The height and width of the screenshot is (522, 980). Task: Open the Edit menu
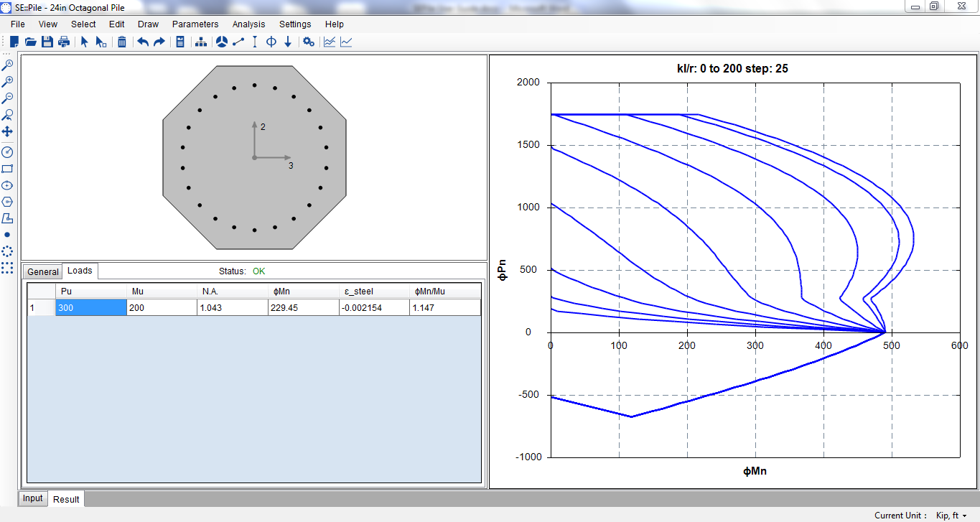117,24
